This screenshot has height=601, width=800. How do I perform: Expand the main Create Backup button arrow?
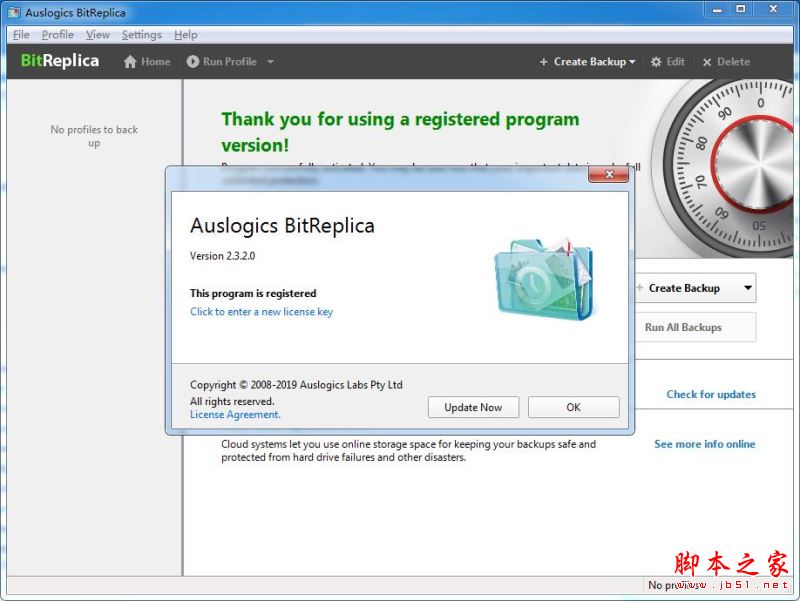(747, 288)
